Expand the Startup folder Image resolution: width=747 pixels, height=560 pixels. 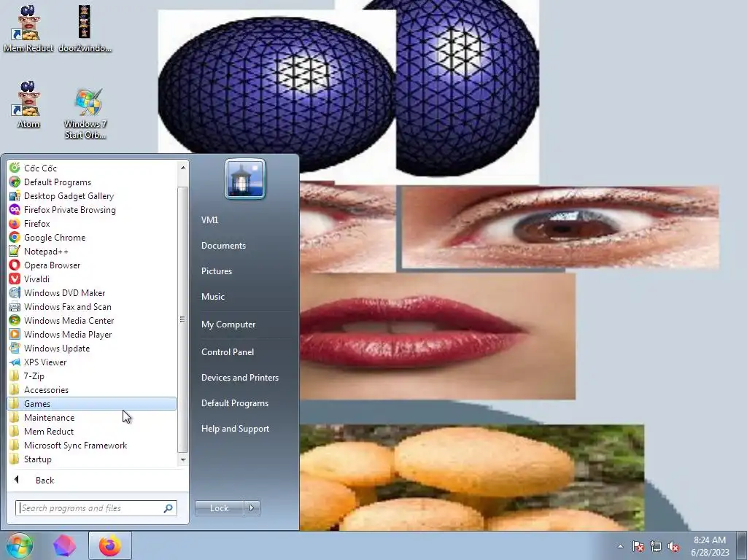point(92,459)
